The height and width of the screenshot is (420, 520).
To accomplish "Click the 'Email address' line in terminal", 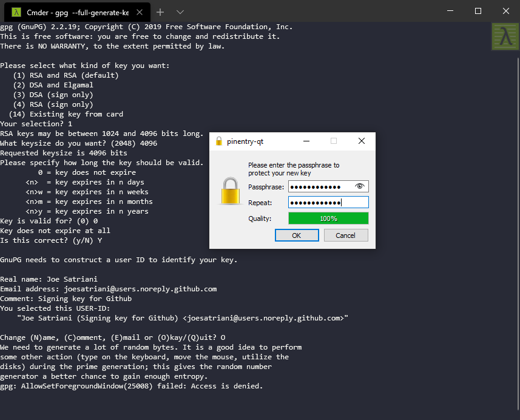I will click(x=109, y=289).
